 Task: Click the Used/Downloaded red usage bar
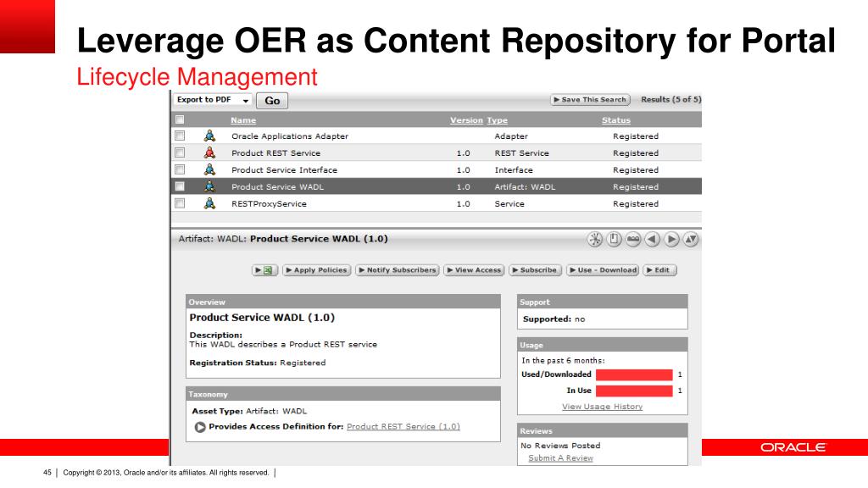click(634, 374)
